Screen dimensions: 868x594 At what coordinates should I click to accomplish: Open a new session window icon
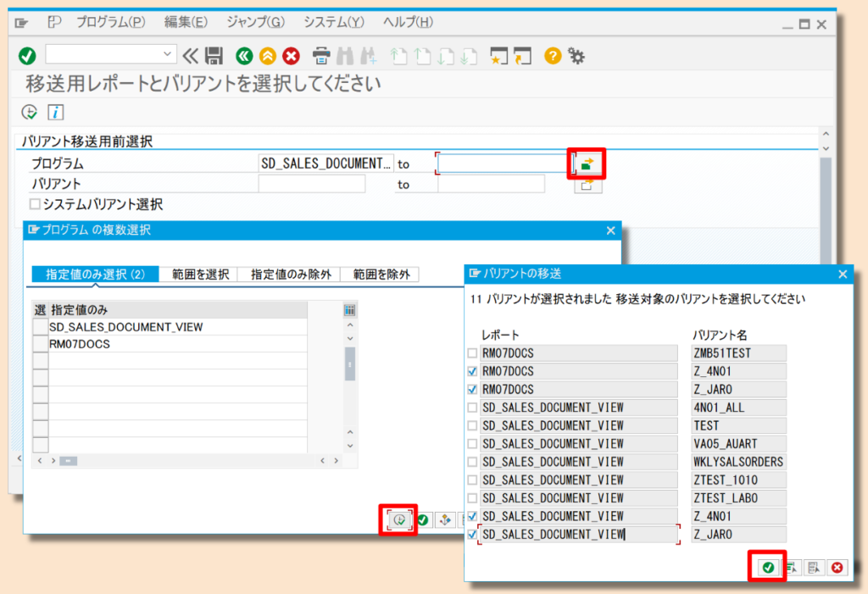498,55
